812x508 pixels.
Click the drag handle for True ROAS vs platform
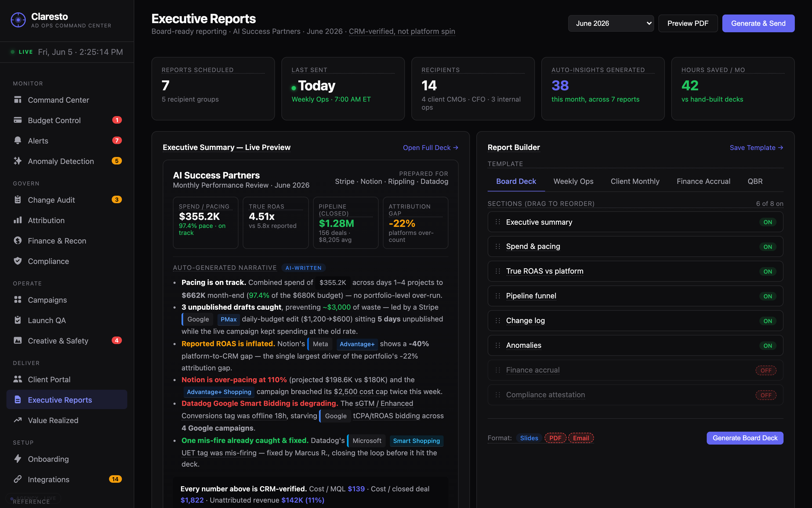pyautogui.click(x=498, y=271)
